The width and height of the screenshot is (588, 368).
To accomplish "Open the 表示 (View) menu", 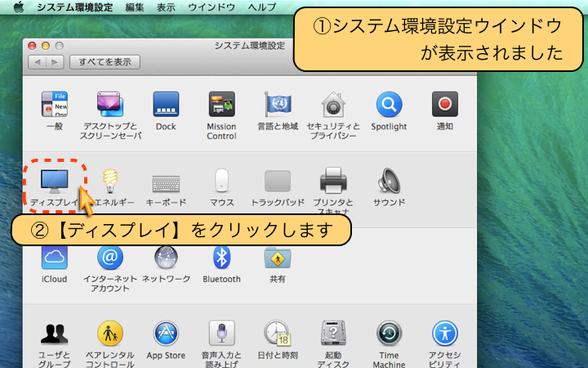I will [x=166, y=7].
